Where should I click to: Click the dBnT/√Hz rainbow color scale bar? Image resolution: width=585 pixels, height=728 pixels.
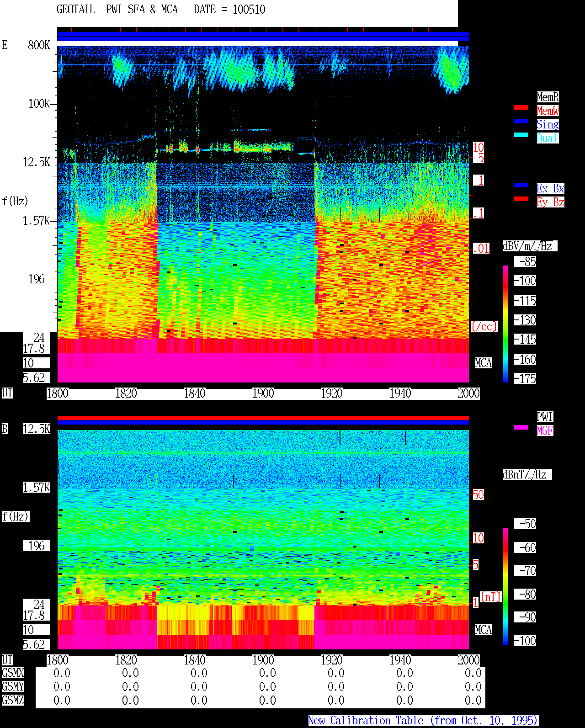[x=505, y=586]
